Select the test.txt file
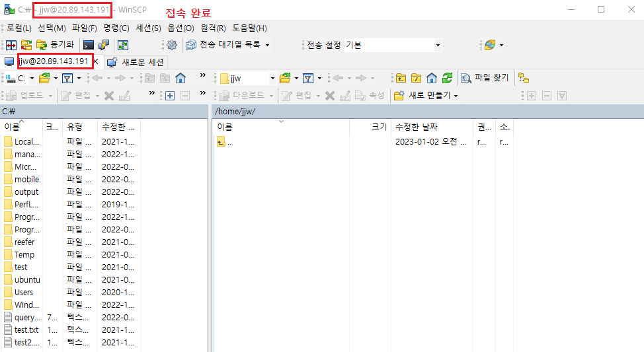 click(x=21, y=330)
